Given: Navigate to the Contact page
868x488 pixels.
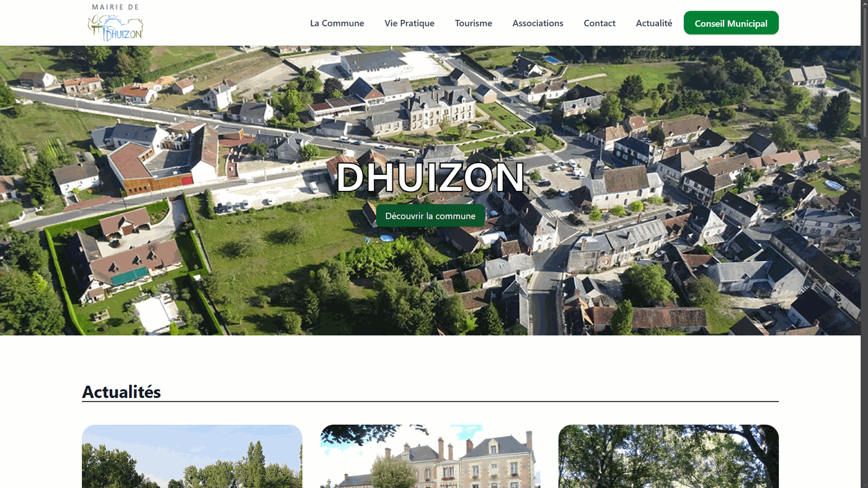Looking at the screenshot, I should [600, 23].
